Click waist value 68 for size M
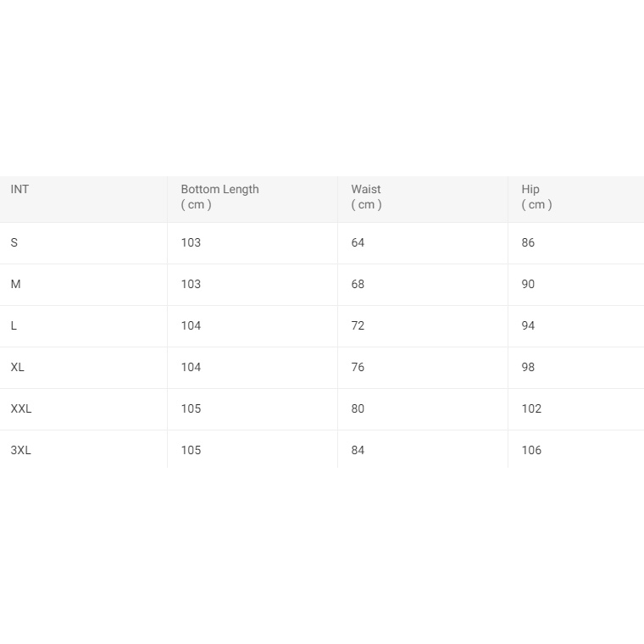644x644 pixels. tap(358, 284)
